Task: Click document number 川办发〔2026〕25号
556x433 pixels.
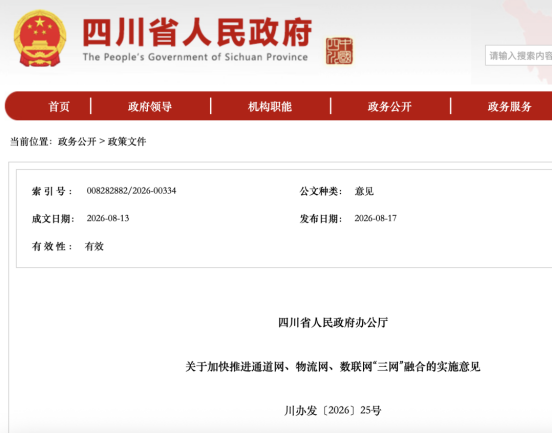Action: pos(333,410)
